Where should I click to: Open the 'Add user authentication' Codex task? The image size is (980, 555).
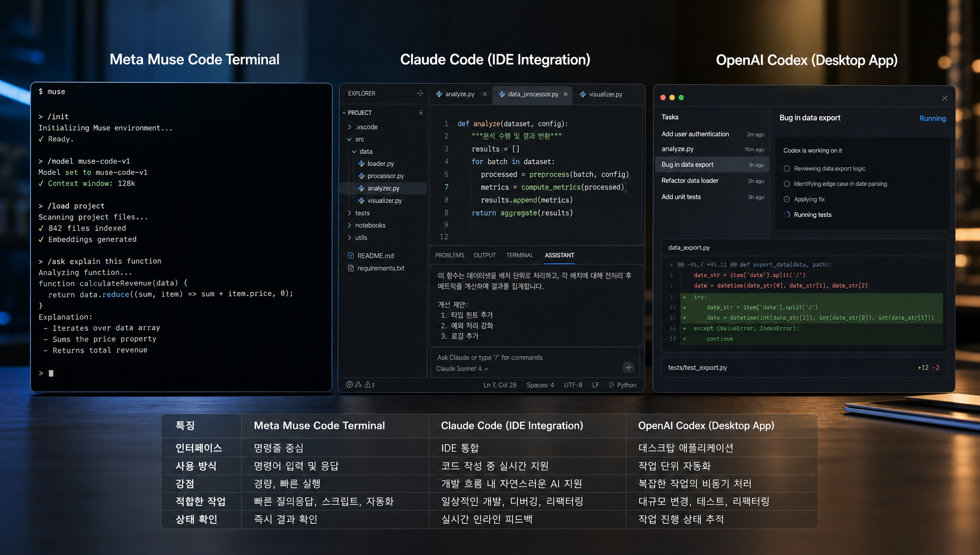click(x=713, y=134)
